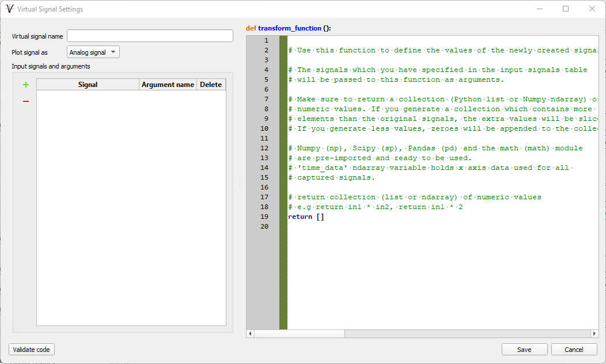Click the red minus remove signal icon
This screenshot has height=364, width=606.
pyautogui.click(x=25, y=101)
